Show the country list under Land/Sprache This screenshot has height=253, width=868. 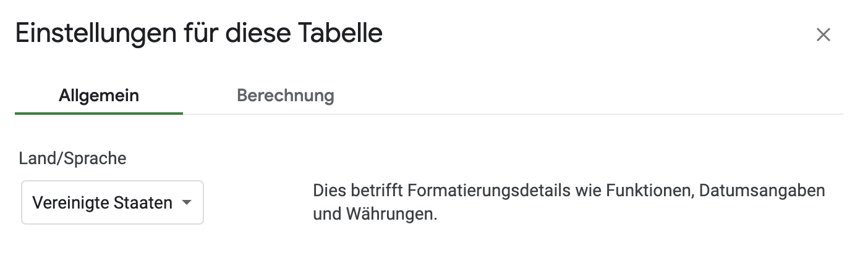[113, 202]
